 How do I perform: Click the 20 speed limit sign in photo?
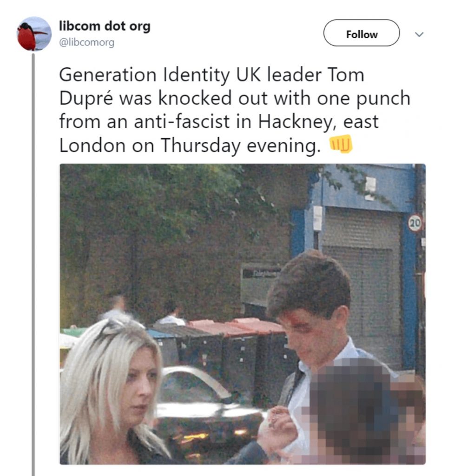pos(415,223)
